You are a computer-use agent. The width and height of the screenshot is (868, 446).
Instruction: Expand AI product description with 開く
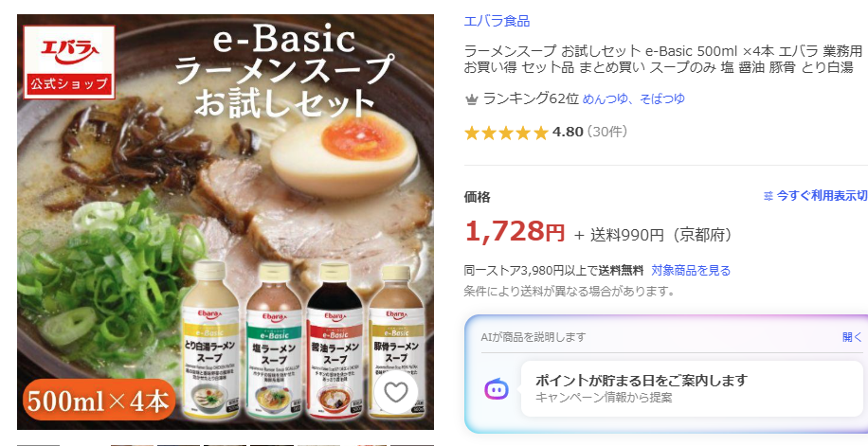pos(852,337)
